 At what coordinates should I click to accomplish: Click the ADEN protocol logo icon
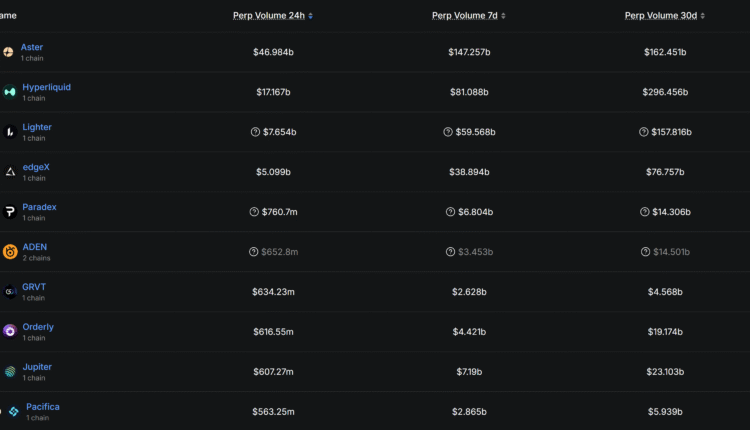10,251
